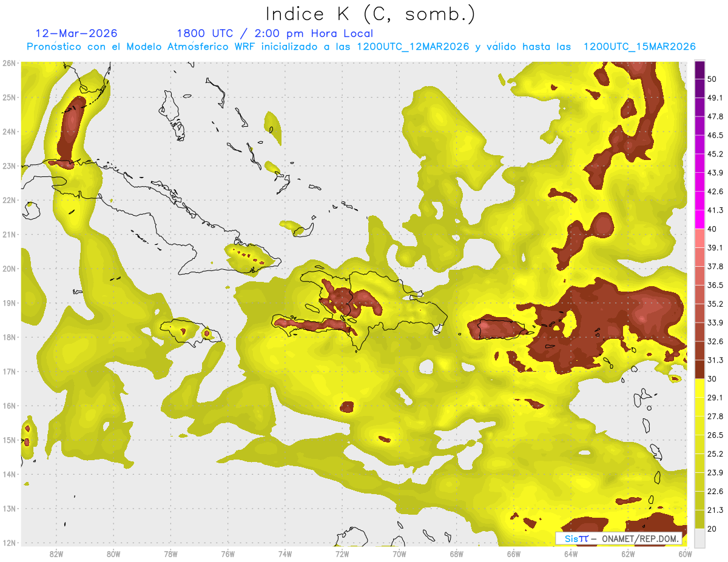Click the colorbar label "29.1"
728x562 pixels.
(x=715, y=398)
